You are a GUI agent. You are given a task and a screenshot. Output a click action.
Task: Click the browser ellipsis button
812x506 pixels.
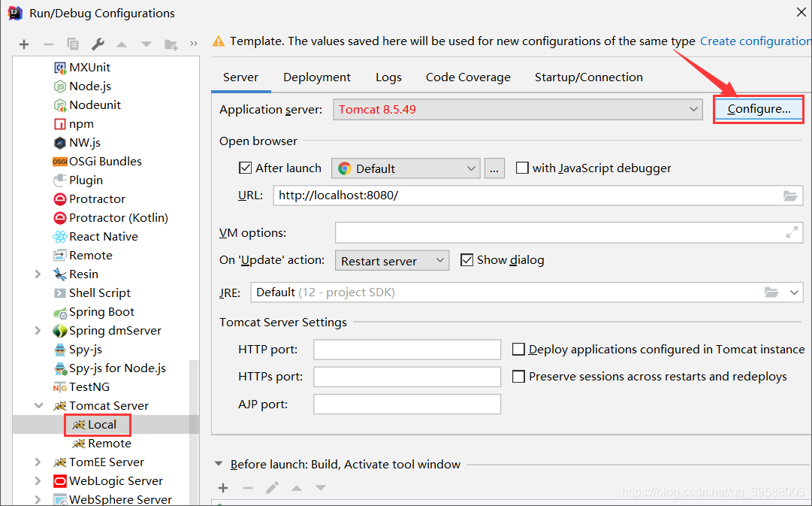pos(494,168)
